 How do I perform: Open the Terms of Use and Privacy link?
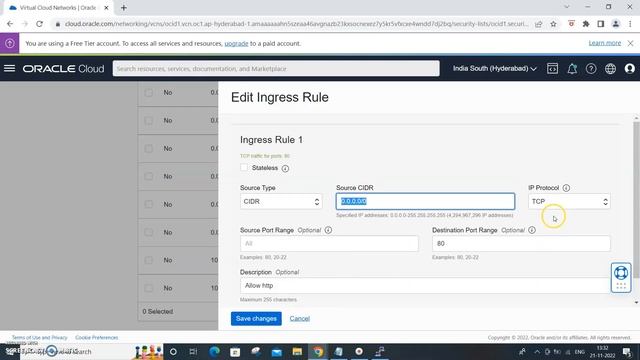pyautogui.click(x=40, y=338)
